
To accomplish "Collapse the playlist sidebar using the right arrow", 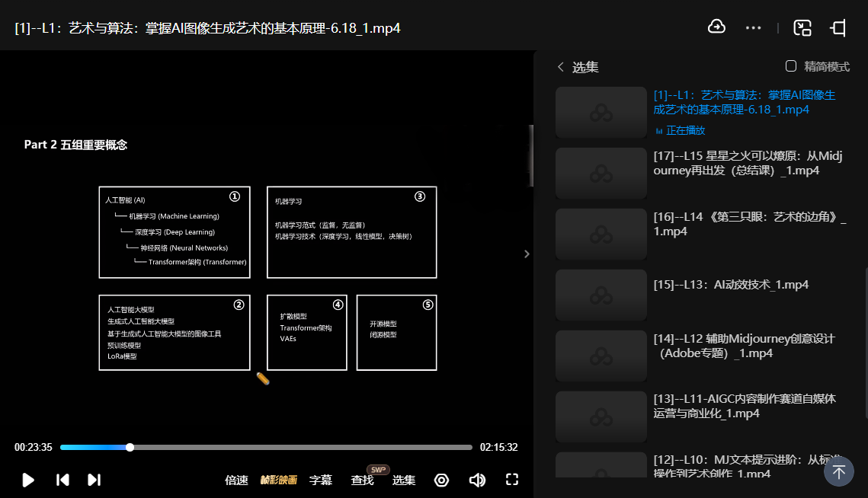I will point(527,254).
